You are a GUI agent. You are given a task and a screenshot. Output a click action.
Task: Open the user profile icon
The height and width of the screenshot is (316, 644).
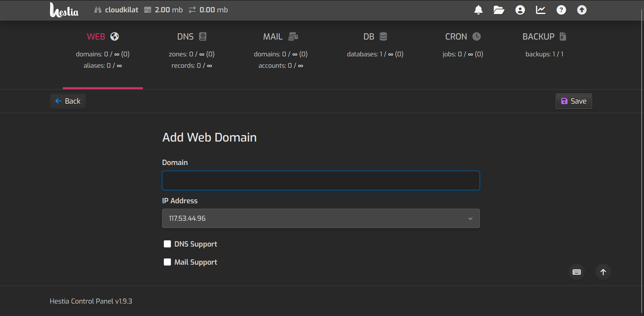[x=520, y=10]
